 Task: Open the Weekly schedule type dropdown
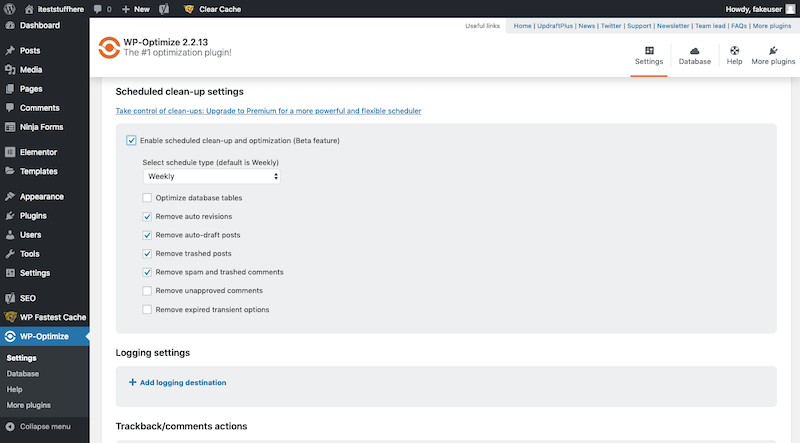(x=212, y=176)
